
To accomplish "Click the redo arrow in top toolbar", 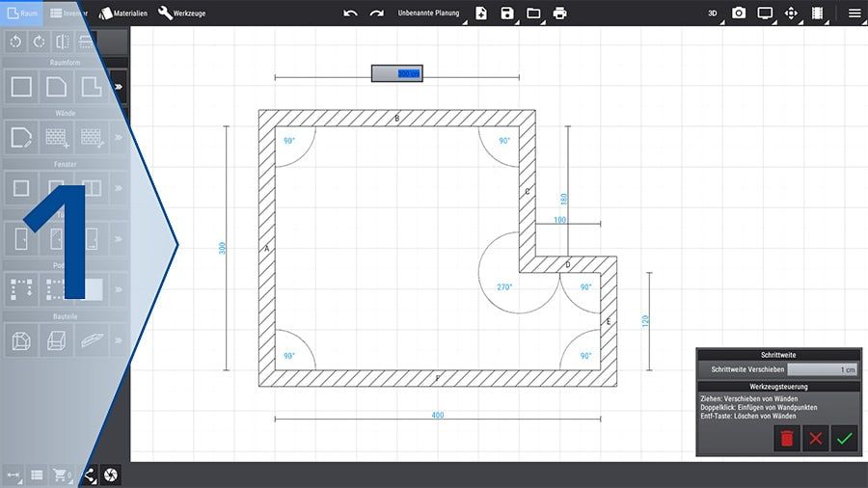I will pyautogui.click(x=376, y=14).
